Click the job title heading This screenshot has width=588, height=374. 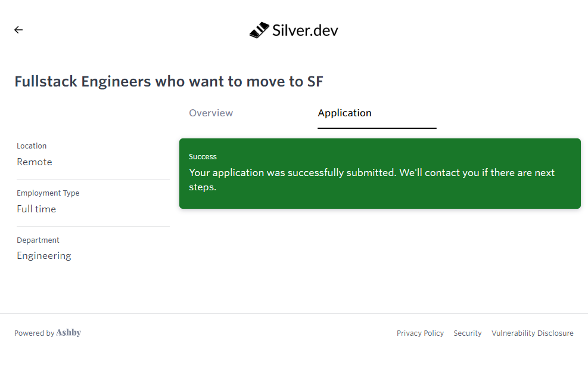click(x=169, y=82)
